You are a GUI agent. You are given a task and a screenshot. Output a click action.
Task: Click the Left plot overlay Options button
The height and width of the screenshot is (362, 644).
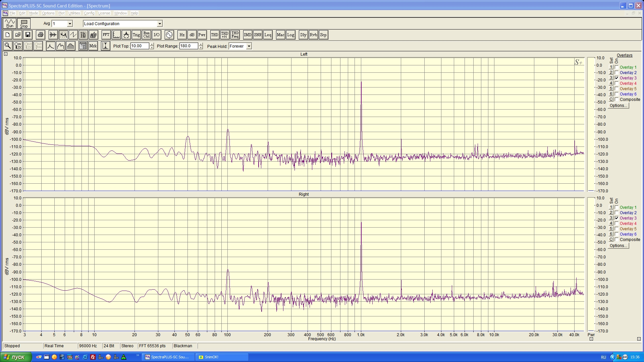pyautogui.click(x=618, y=106)
